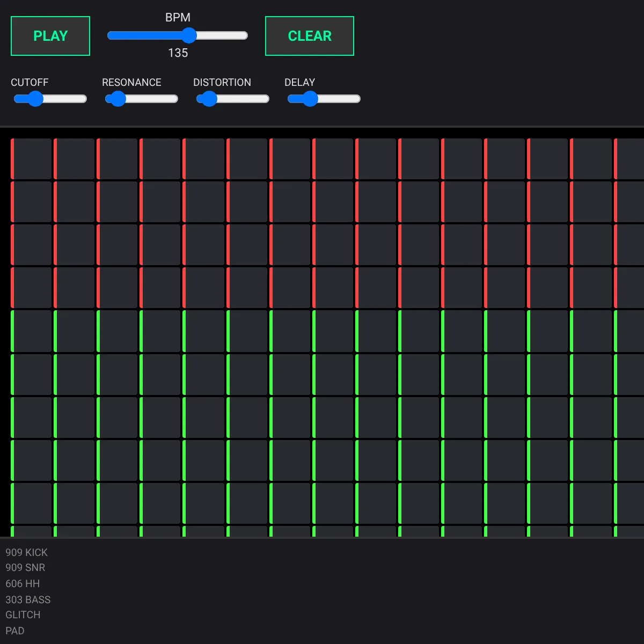Select the 909 KICK track label

pos(26,552)
